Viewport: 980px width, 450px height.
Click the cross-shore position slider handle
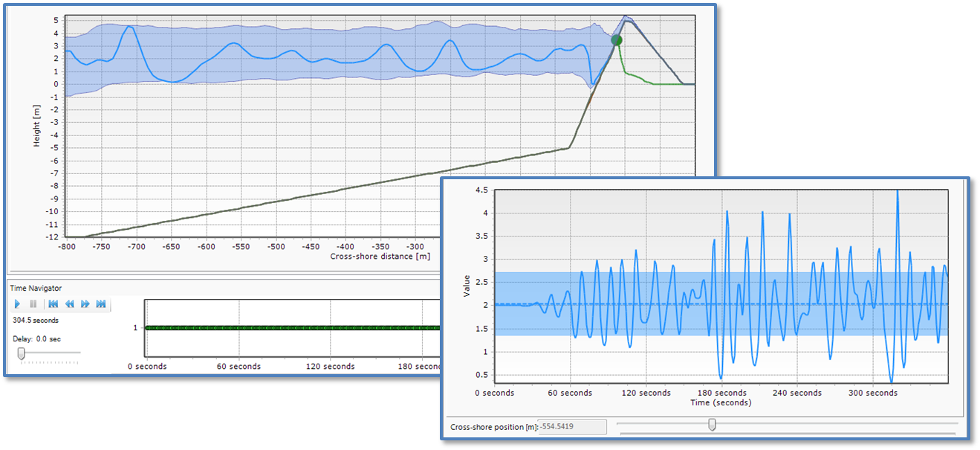point(712,425)
